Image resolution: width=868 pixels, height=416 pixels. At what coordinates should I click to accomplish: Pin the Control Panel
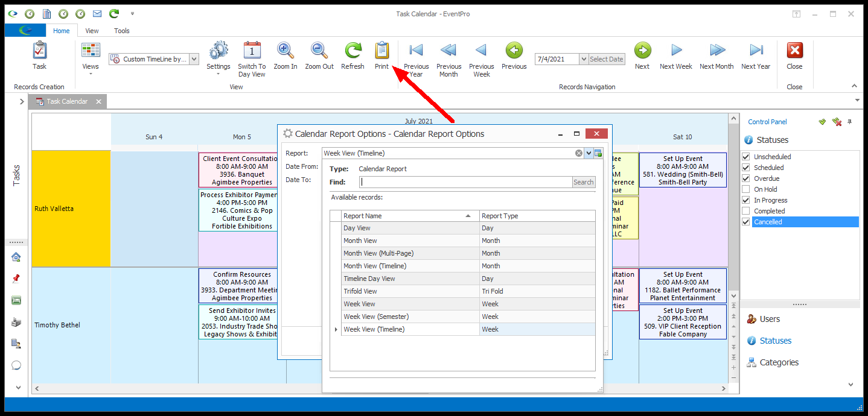pyautogui.click(x=850, y=122)
